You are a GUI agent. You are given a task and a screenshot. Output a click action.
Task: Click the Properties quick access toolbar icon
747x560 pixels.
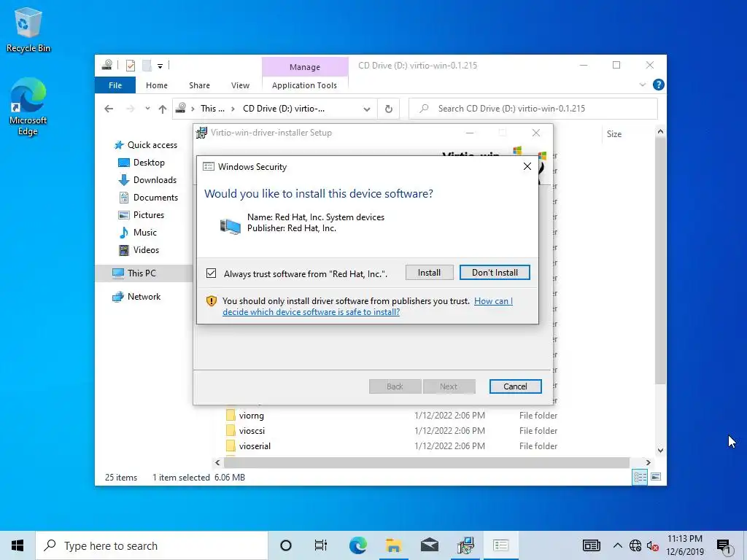130,65
